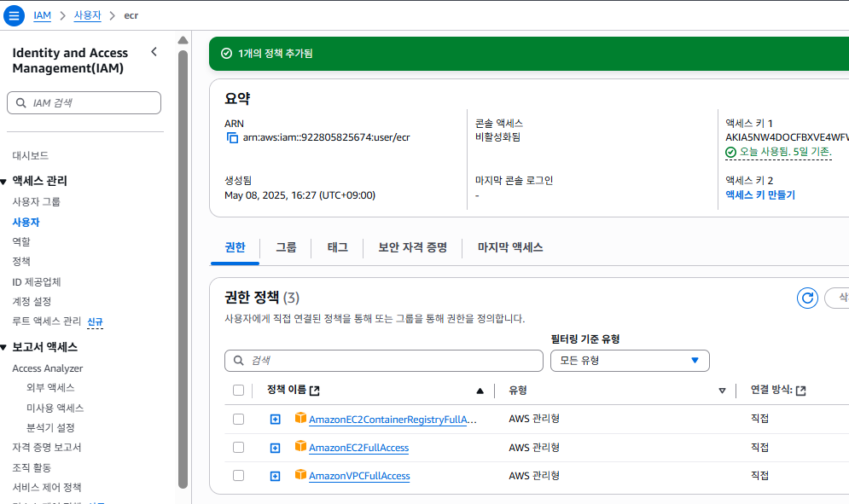Click the arn:aws:iam::922805825674:user/ecr text
The image size is (849, 504).
coord(327,137)
